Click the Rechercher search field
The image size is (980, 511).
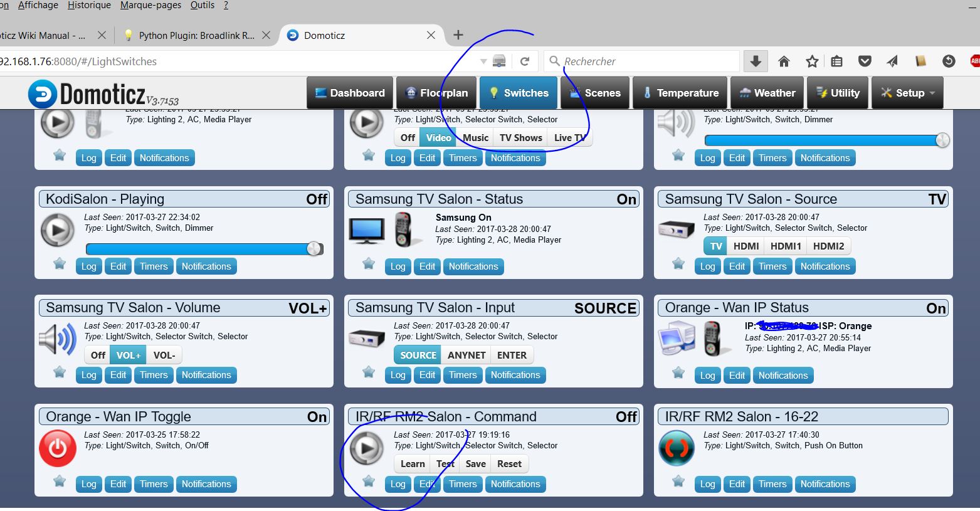click(642, 61)
